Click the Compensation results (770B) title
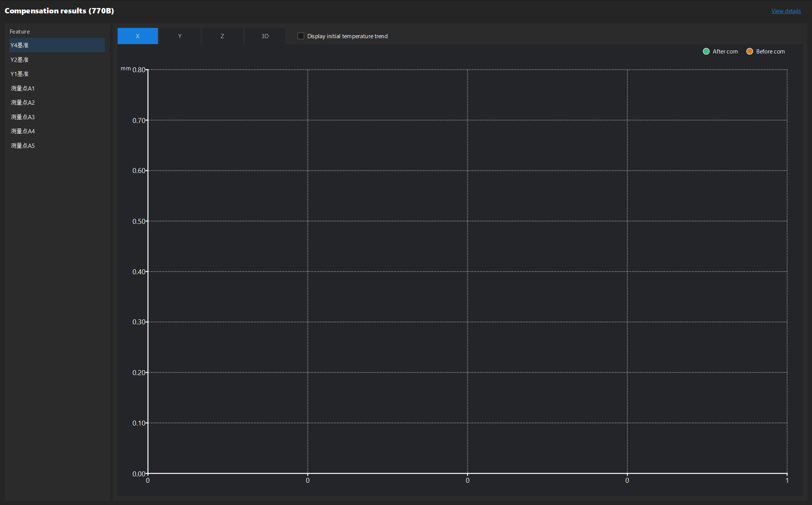Viewport: 812px width, 505px height. click(59, 11)
